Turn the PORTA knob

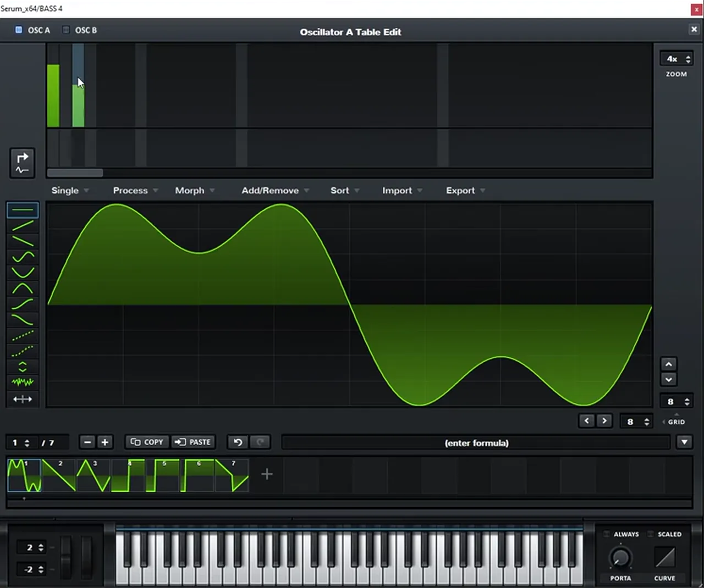click(x=620, y=557)
